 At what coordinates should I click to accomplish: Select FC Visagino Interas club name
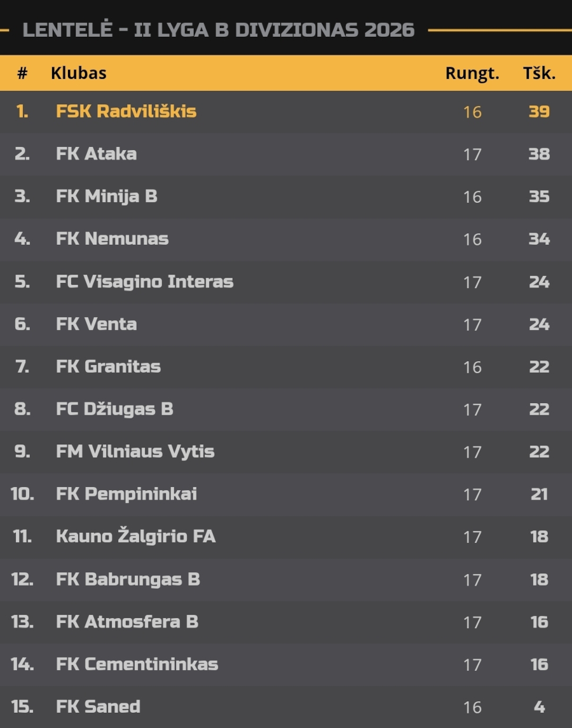pos(144,282)
